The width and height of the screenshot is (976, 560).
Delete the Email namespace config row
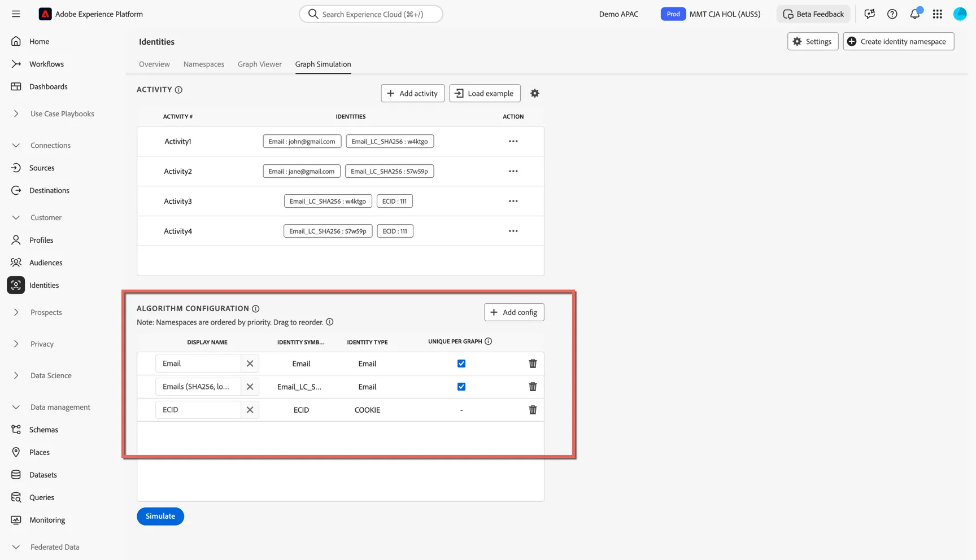[533, 364]
